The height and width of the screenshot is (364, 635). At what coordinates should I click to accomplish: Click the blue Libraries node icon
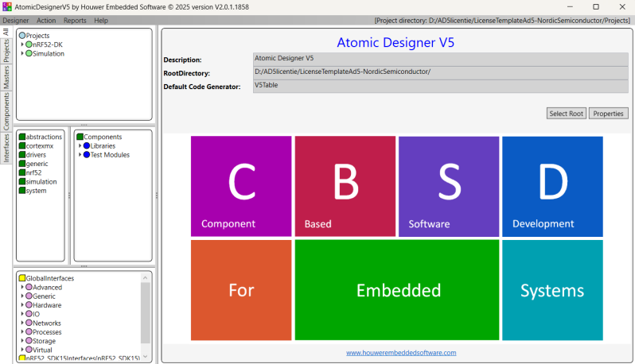point(86,146)
